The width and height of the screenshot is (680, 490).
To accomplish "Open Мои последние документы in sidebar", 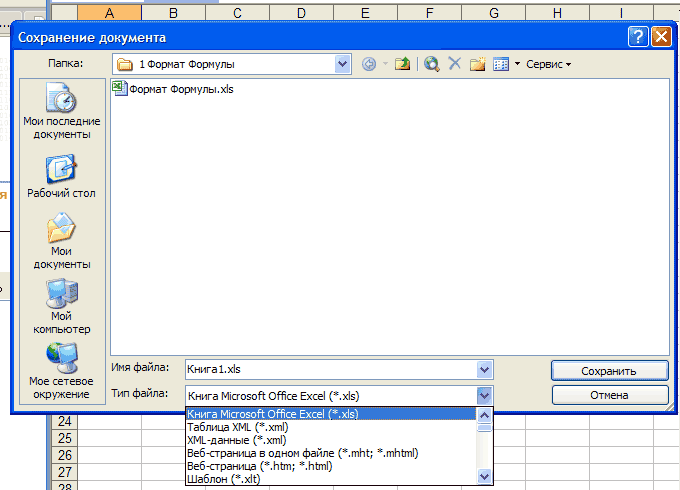I will click(61, 111).
